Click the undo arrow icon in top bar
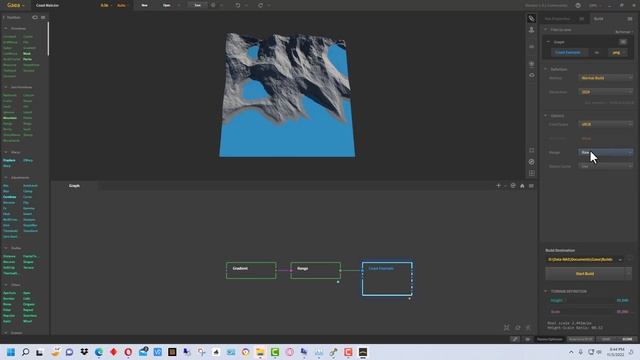Screen dimensions: 640x360 point(238,5)
